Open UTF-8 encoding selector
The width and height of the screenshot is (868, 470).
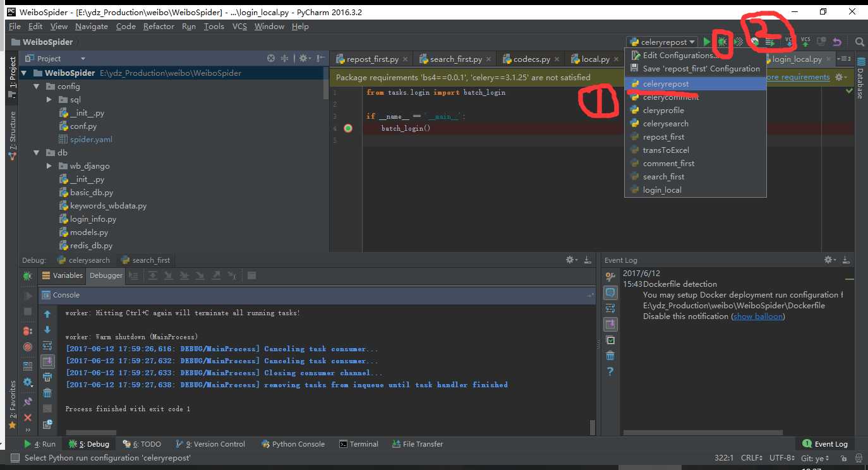(783, 458)
